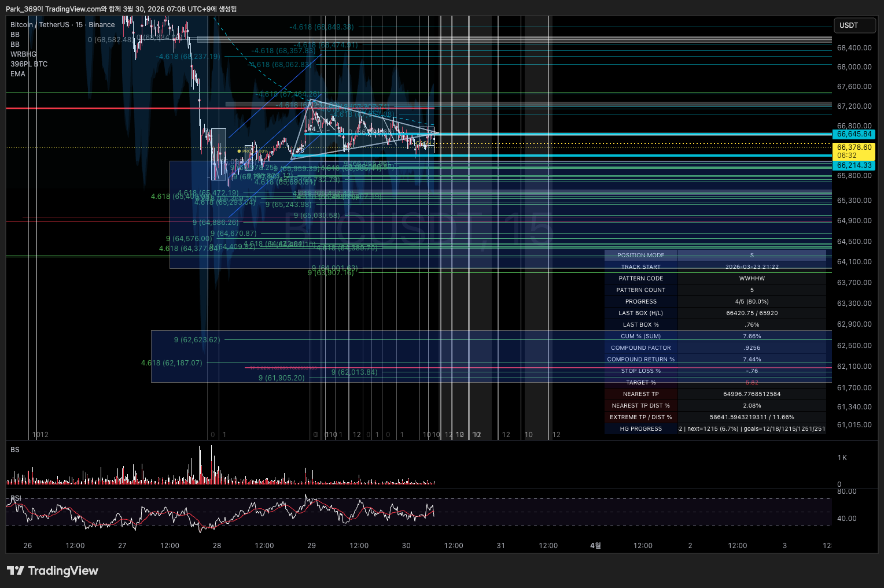This screenshot has width=884, height=588.
Task: Click the TradingView logo
Action: click(52, 571)
